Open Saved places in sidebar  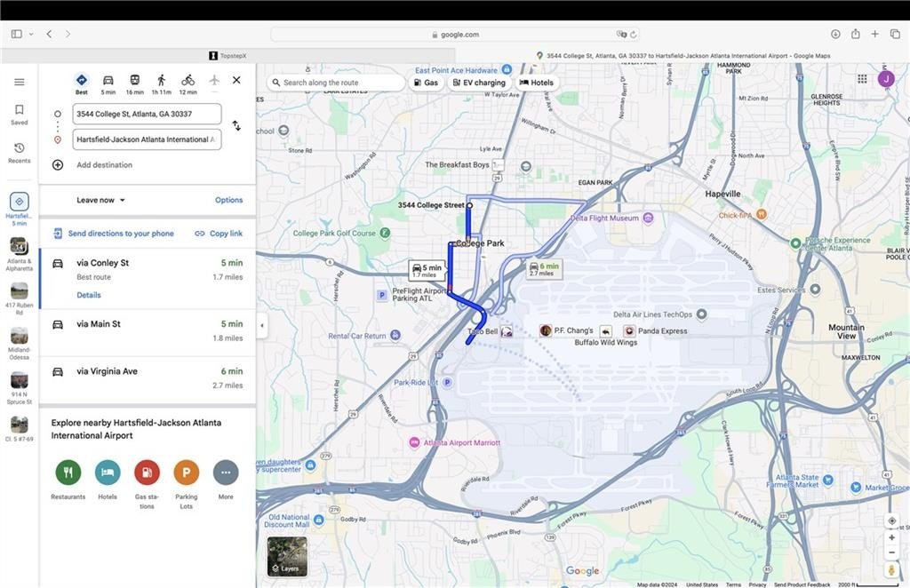(x=20, y=115)
